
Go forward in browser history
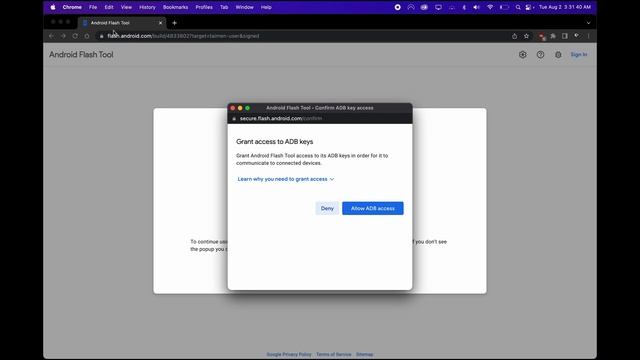[x=63, y=36]
